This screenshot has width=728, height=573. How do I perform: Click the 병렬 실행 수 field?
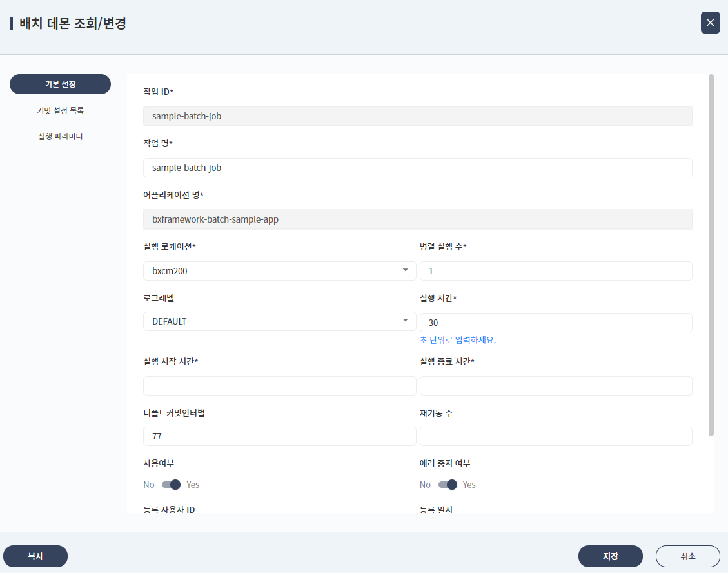coord(555,270)
